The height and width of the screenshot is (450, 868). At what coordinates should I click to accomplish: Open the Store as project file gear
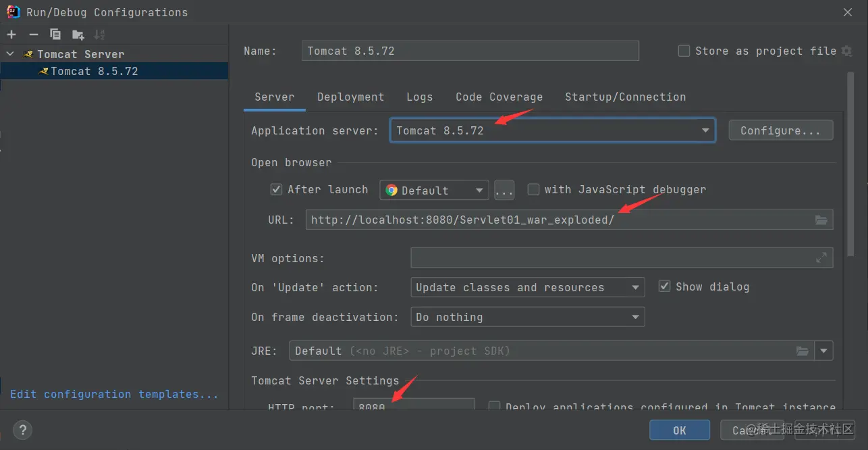tap(847, 51)
